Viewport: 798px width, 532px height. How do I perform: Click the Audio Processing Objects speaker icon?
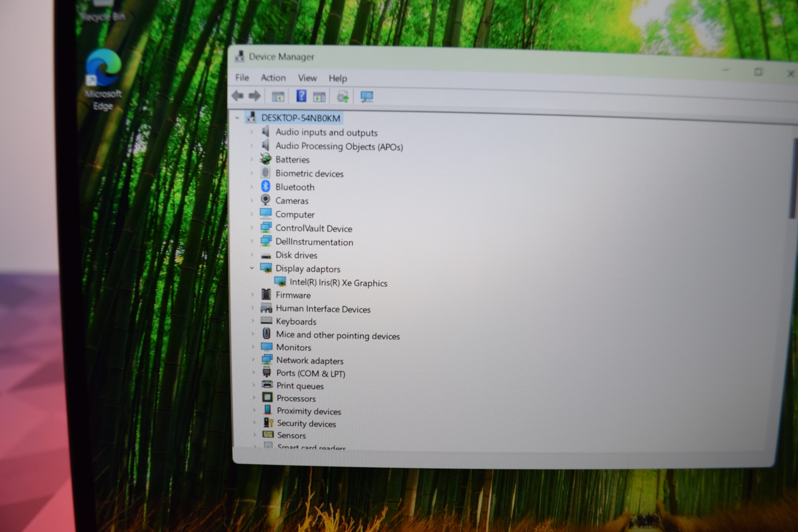266,145
